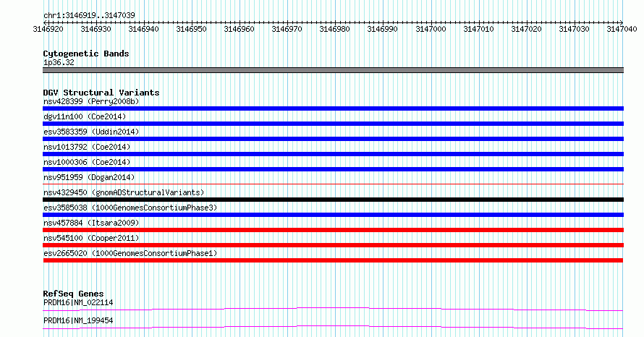
Task: Open gene PRDM16|NM_022114 label
Action: (78, 302)
